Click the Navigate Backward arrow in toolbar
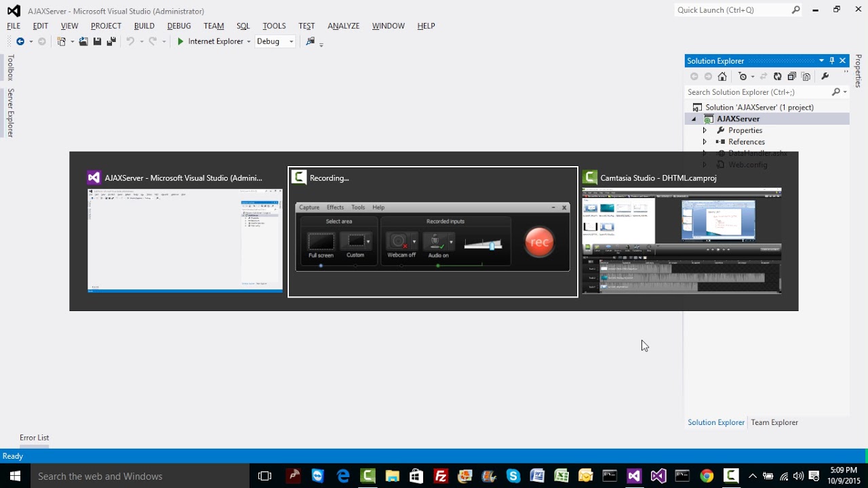868x488 pixels. tap(20, 41)
